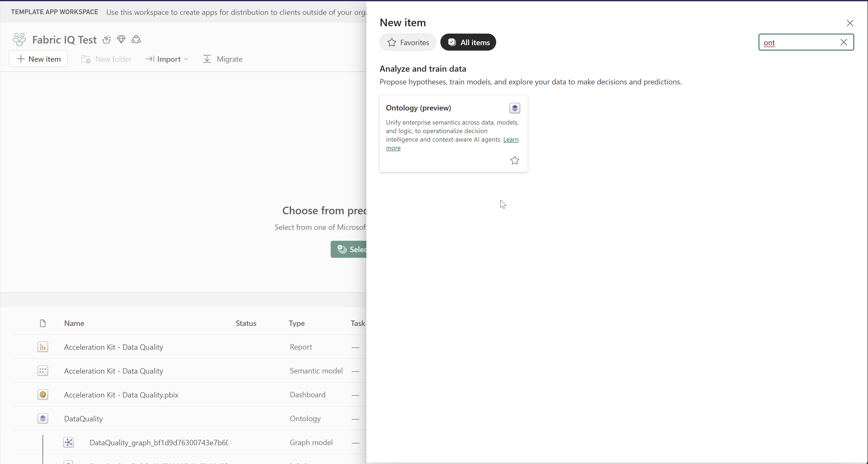
Task: Switch to the Favorites filter
Action: tap(407, 42)
